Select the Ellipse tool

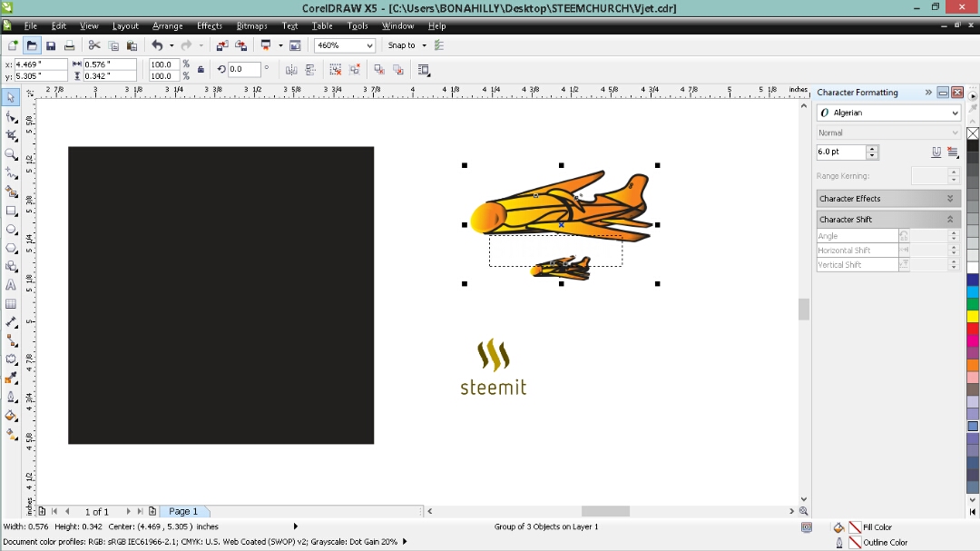pos(11,230)
